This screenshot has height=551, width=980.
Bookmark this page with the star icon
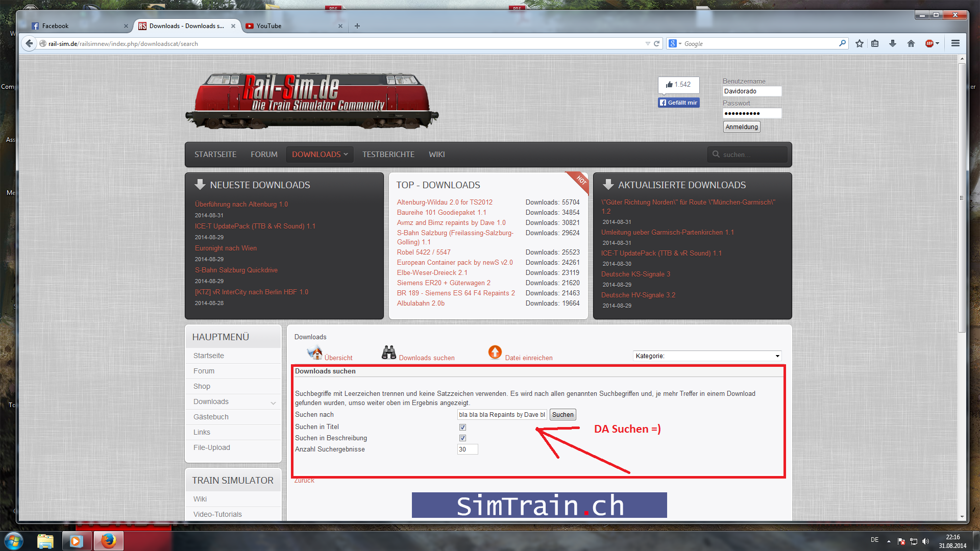[x=860, y=43]
